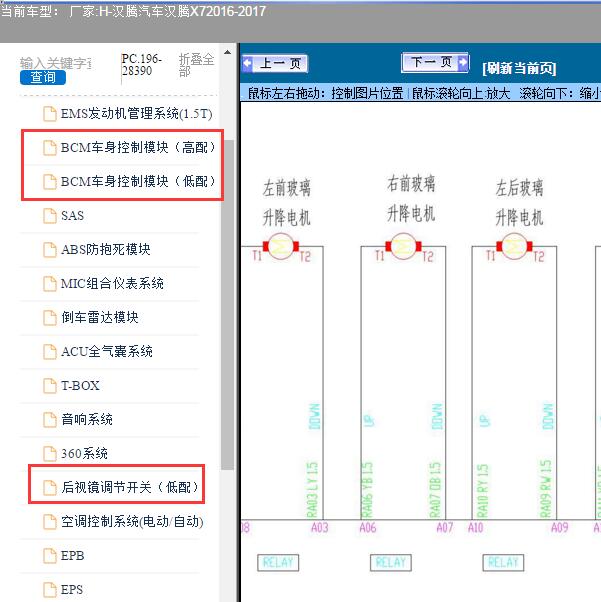Go to previous page with 上一页
Image resolution: width=601 pixels, height=602 pixels.
tap(275, 63)
